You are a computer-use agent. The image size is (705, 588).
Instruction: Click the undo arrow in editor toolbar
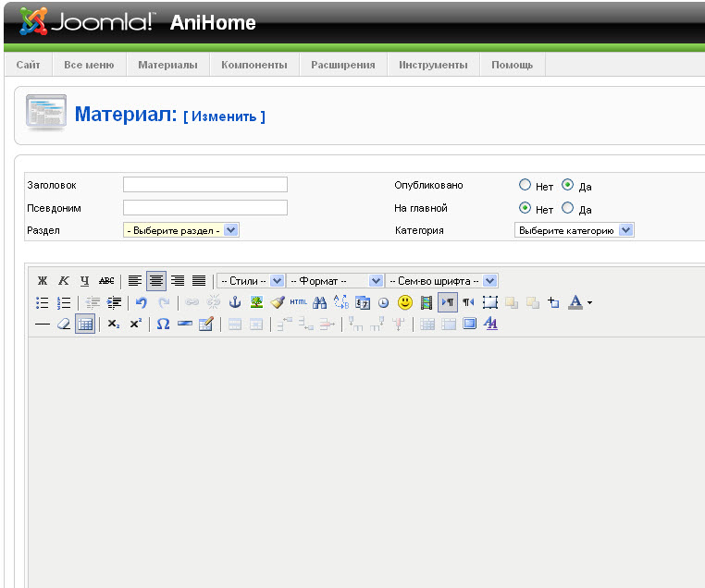(x=142, y=302)
